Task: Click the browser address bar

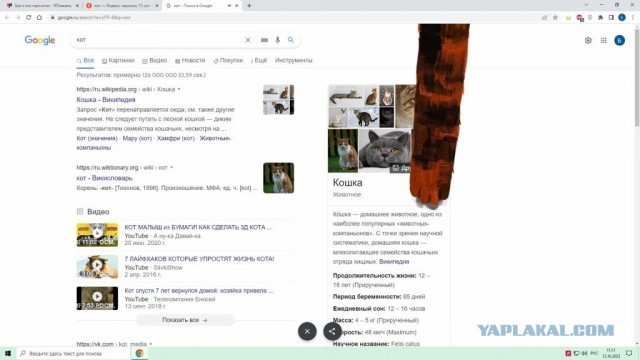Action: click(x=294, y=18)
